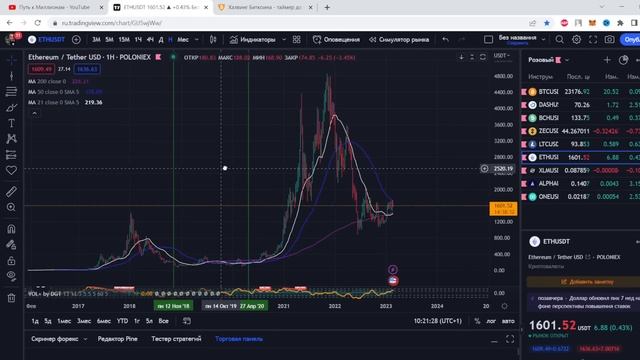Select the 15M timeframe
Viewport: 640px width, 360px height.
[x=124, y=40]
